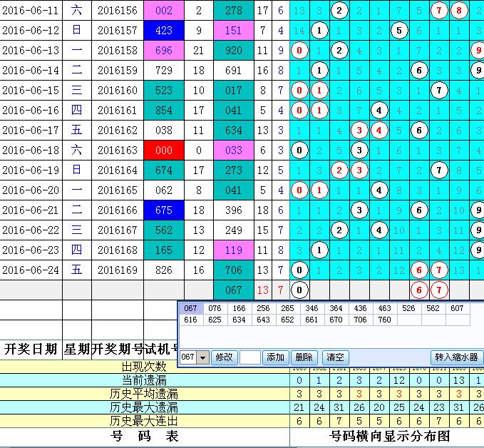
Task: Clear the list with 清空
Action: pyautogui.click(x=334, y=357)
